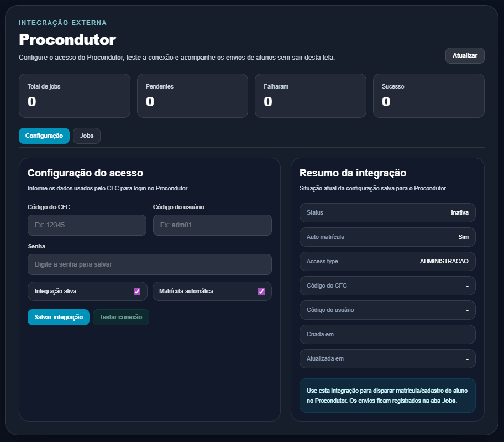Select the Total de jobs card
The height and width of the screenshot is (442, 504).
point(75,96)
